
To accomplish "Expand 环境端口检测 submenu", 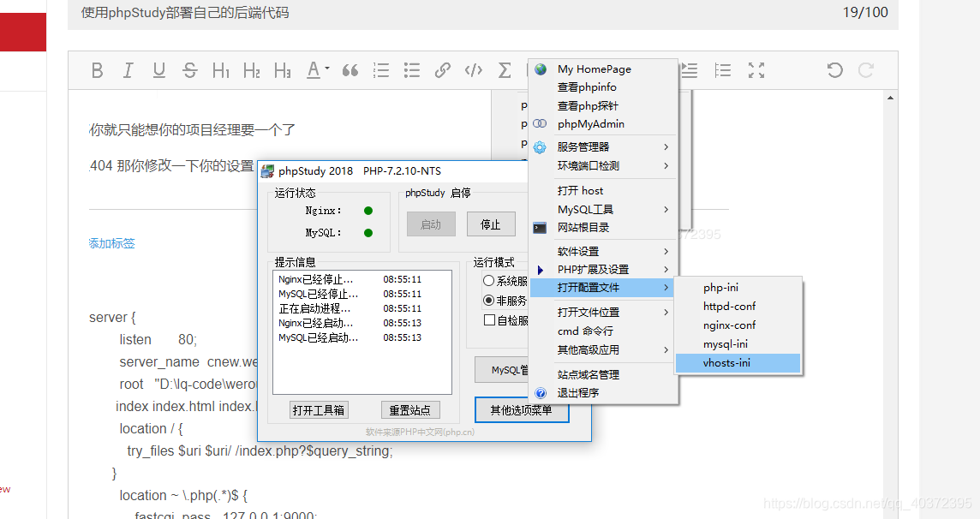I will [603, 165].
